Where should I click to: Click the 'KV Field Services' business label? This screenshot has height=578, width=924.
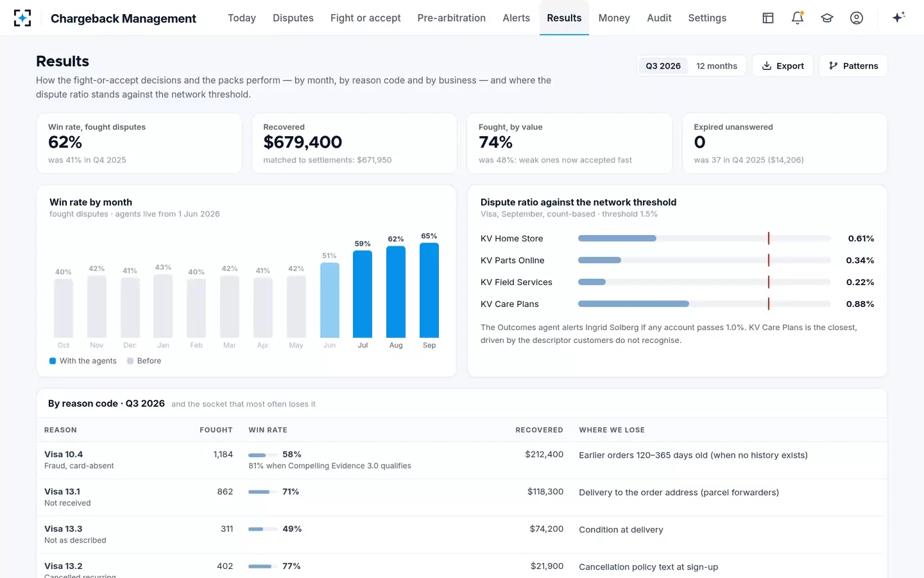click(x=516, y=282)
